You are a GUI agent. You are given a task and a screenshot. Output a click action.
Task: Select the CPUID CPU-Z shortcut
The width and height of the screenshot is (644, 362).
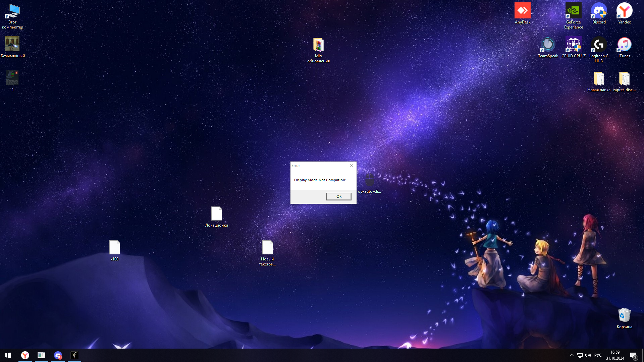coord(573,45)
